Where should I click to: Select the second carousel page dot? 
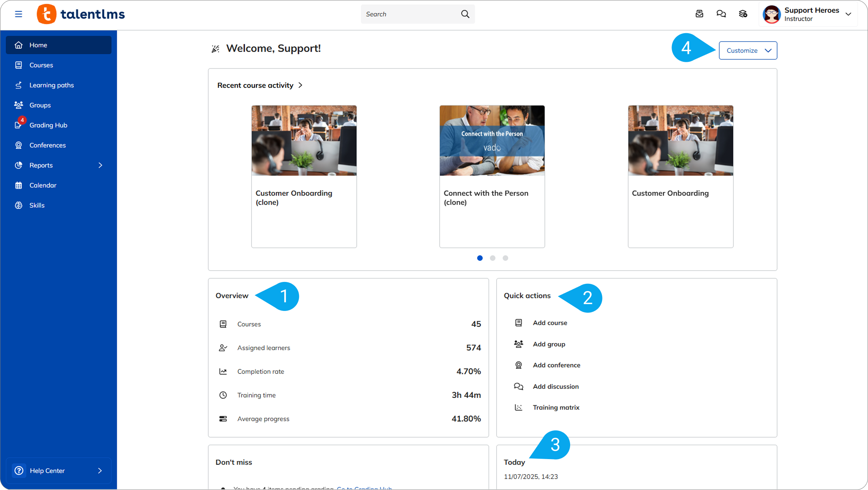coord(492,258)
